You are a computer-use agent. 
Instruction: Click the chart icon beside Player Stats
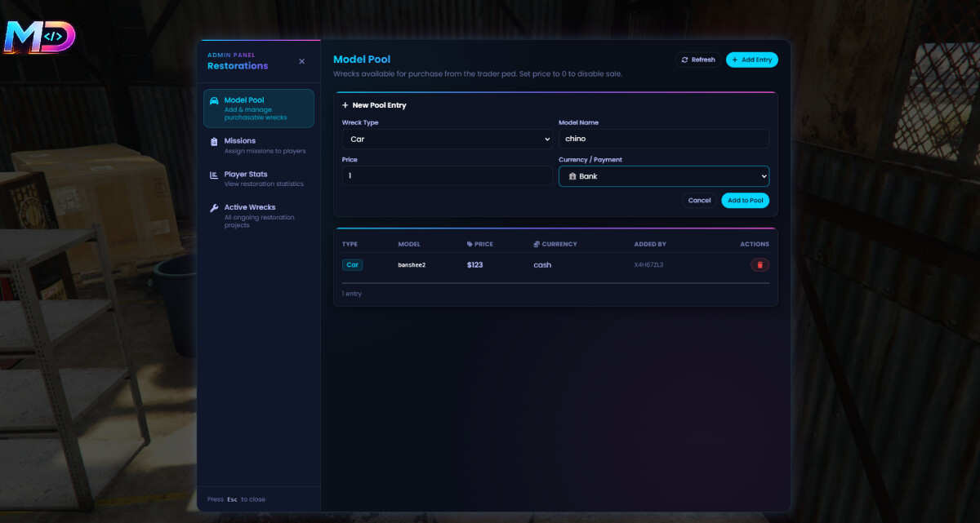[214, 175]
